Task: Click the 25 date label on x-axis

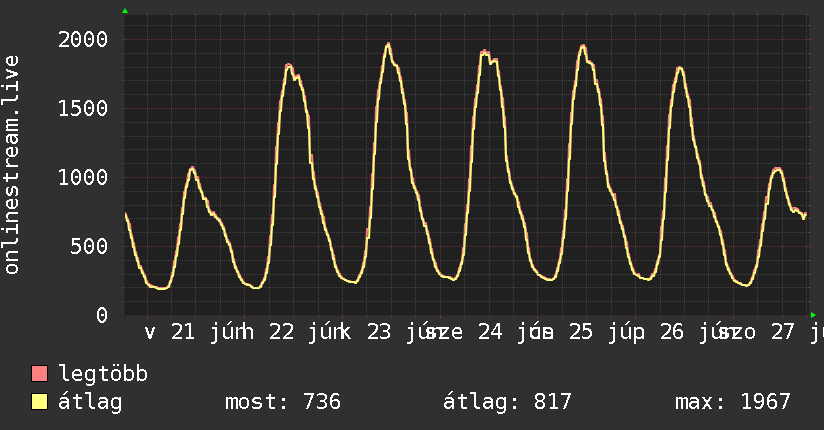Action: [581, 332]
